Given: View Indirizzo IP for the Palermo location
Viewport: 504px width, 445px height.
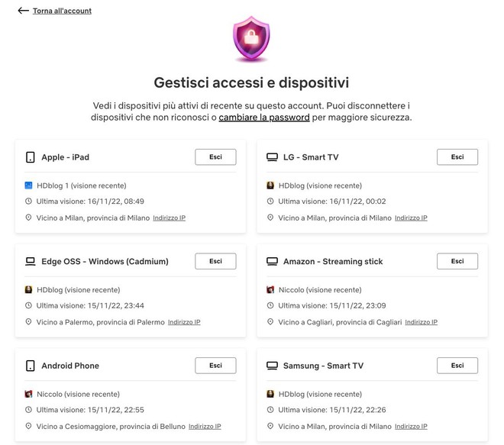Looking at the screenshot, I should point(184,322).
